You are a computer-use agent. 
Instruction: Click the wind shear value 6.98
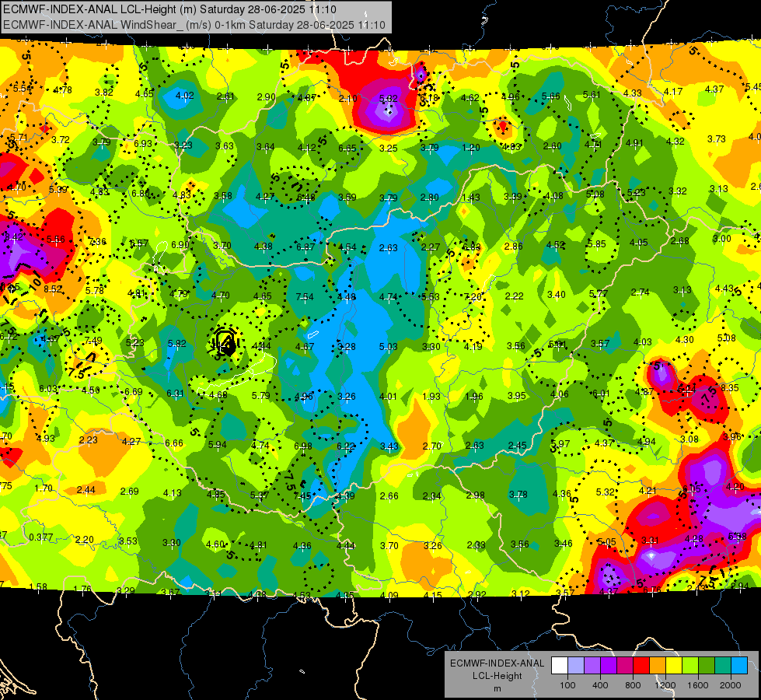coord(303,446)
